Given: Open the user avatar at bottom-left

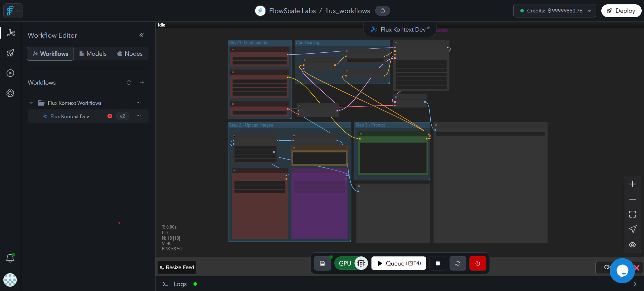Looking at the screenshot, I should [x=10, y=280].
